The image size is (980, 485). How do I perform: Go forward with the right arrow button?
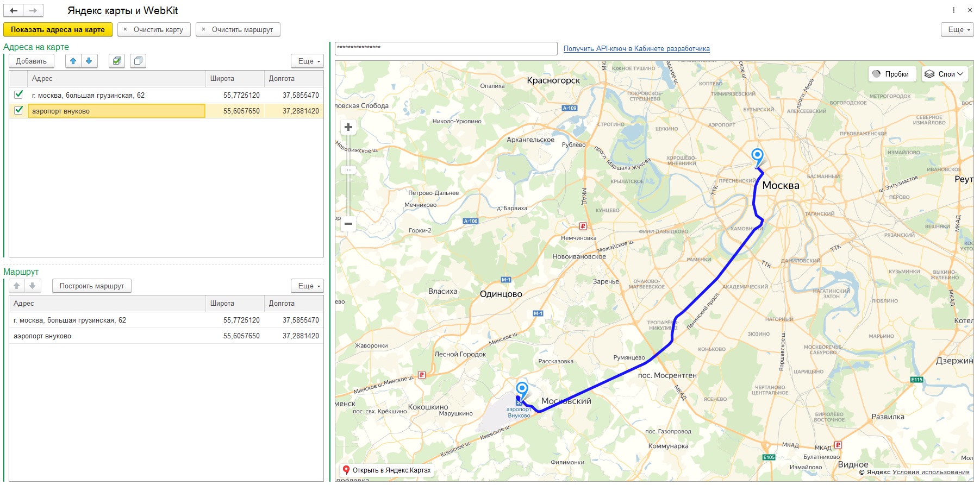click(x=33, y=10)
